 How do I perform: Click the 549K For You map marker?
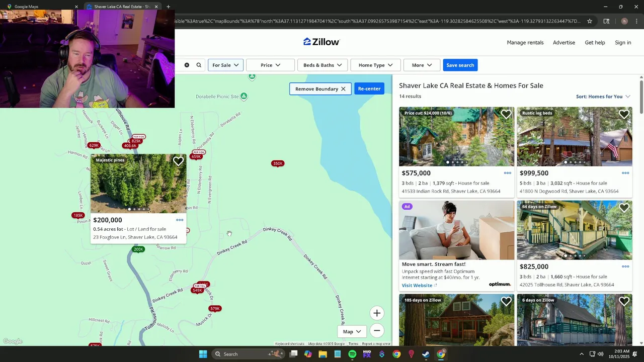198,290
